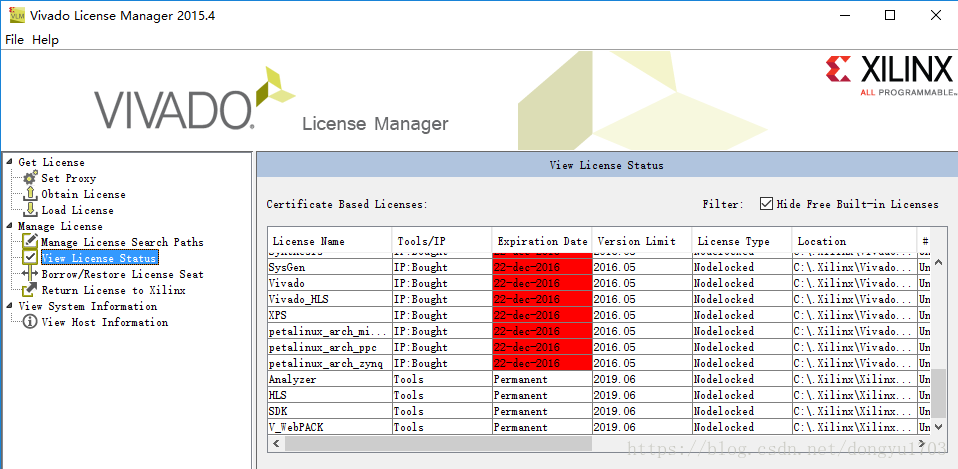Click petalinux_arch_ppc's IP:Bought cell
Screen dimensions: 958x469
coord(442,347)
